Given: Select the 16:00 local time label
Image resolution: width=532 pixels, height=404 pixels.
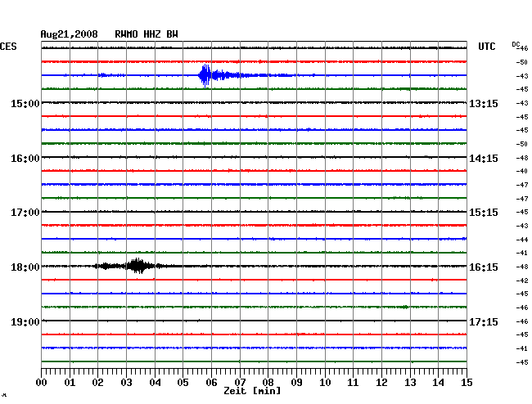Looking at the screenshot, I should point(25,159).
